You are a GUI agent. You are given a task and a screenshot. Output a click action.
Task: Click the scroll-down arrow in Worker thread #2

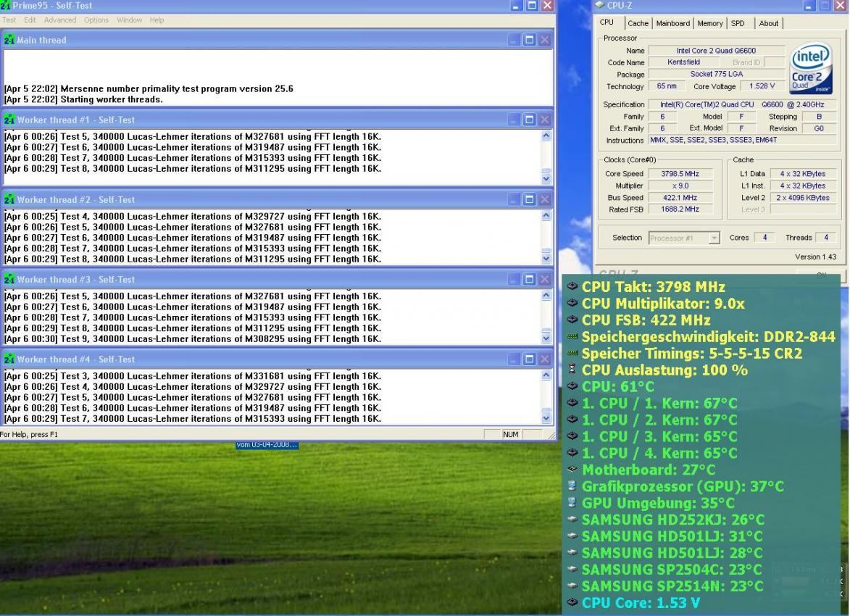[x=546, y=258]
